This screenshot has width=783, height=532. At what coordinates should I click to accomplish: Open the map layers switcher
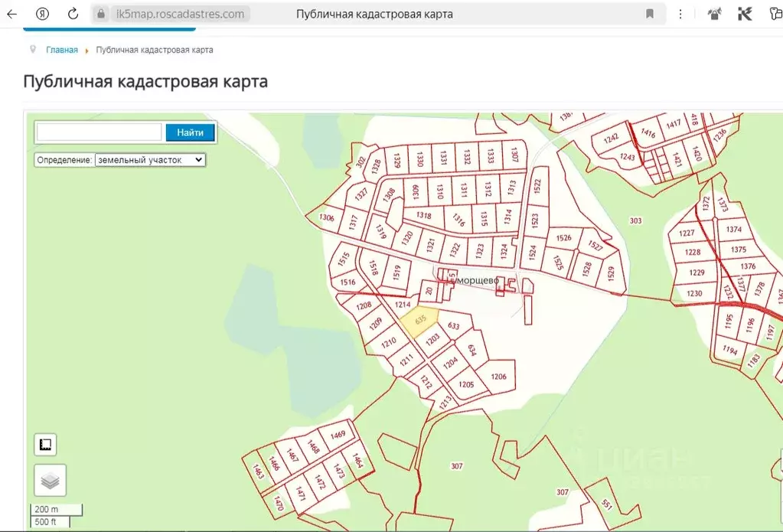tap(50, 481)
